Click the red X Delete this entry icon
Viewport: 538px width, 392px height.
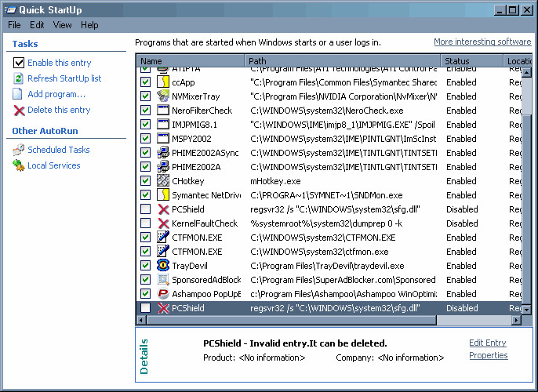point(19,111)
